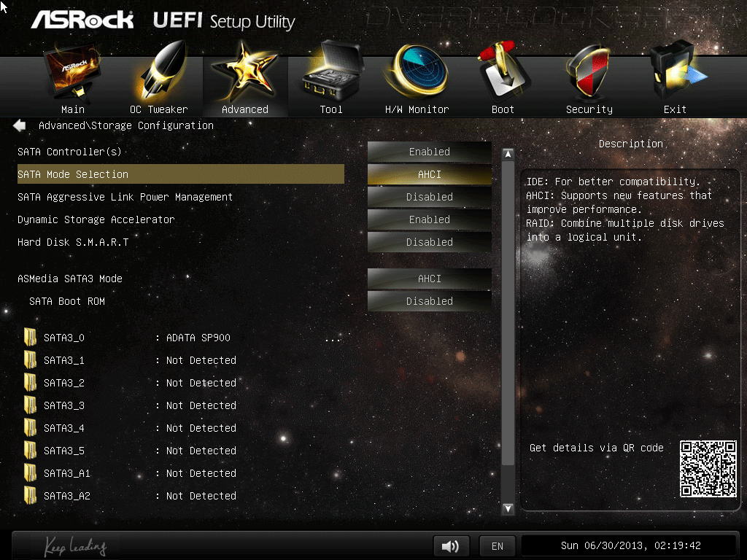747x560 pixels.
Task: Switch to the OC Tweaker tab label
Action: [158, 109]
